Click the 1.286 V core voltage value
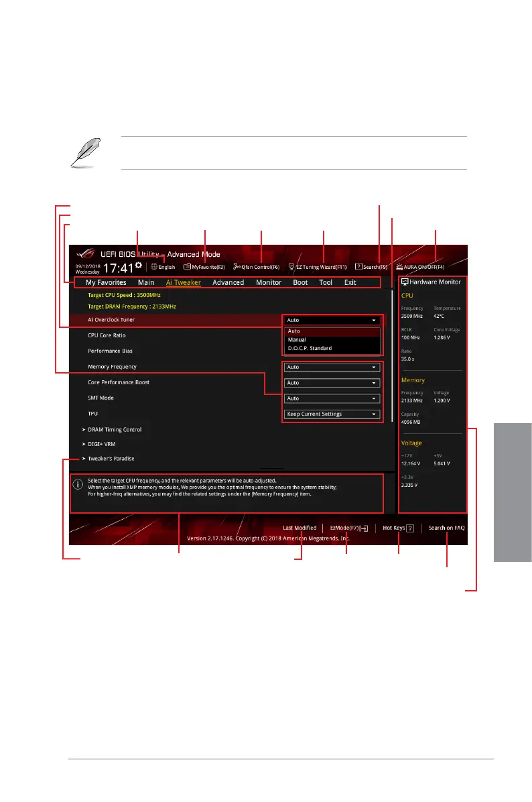The height and width of the screenshot is (802, 532). point(442,337)
